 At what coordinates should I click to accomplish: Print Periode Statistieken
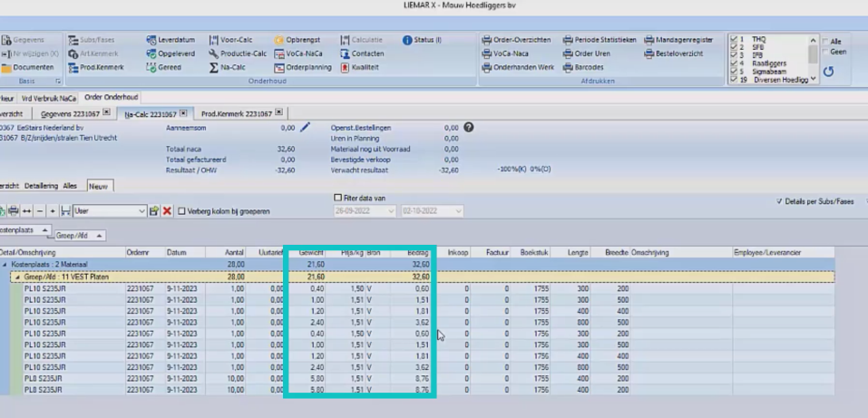click(x=600, y=40)
